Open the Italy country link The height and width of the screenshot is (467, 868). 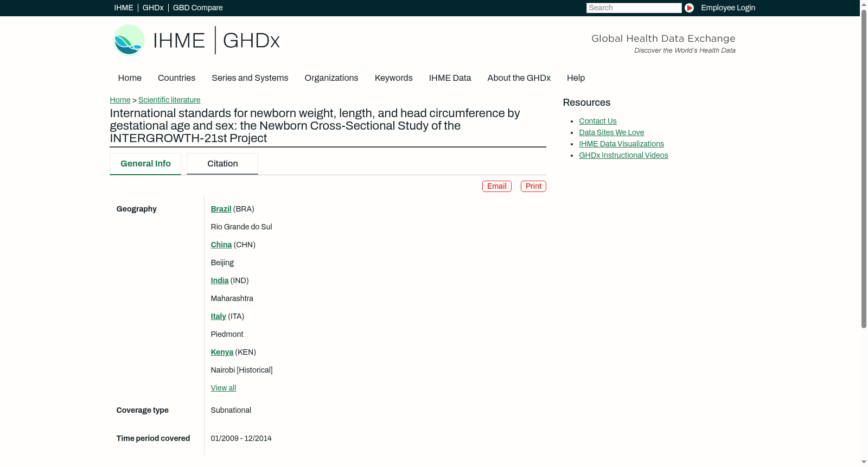(219, 316)
